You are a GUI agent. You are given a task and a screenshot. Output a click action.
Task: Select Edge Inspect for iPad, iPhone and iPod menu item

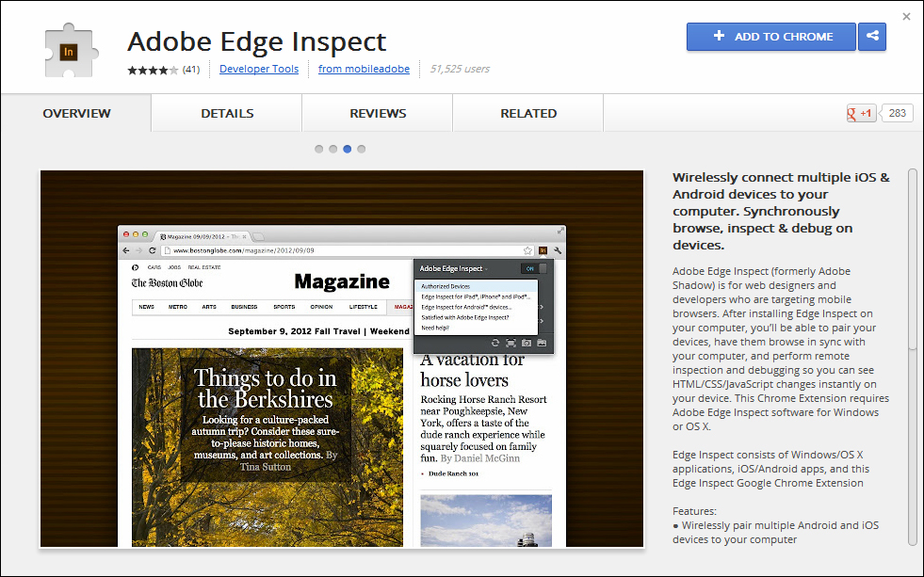tap(476, 297)
